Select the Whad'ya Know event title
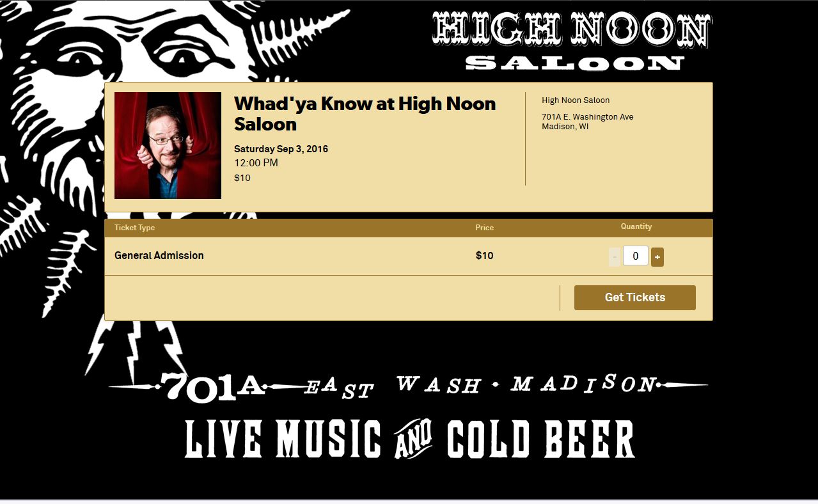Screen dimensions: 818x504 pyautogui.click(x=365, y=113)
